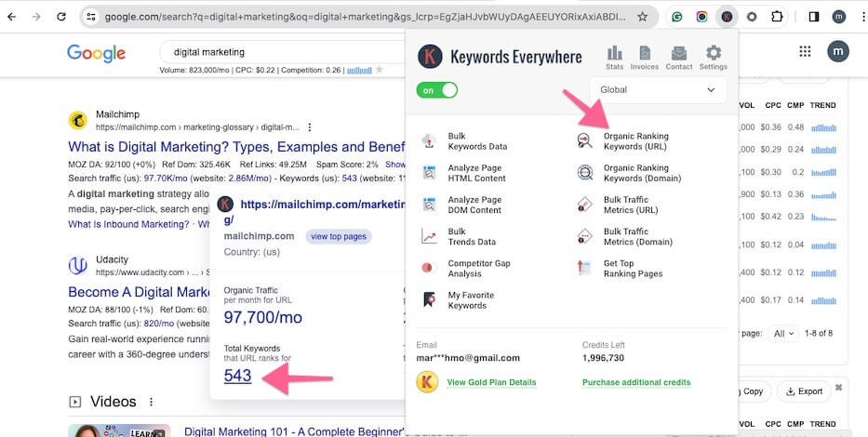868x437 pixels.
Task: Open Stats in Keywords Everywhere popup
Action: click(x=614, y=58)
